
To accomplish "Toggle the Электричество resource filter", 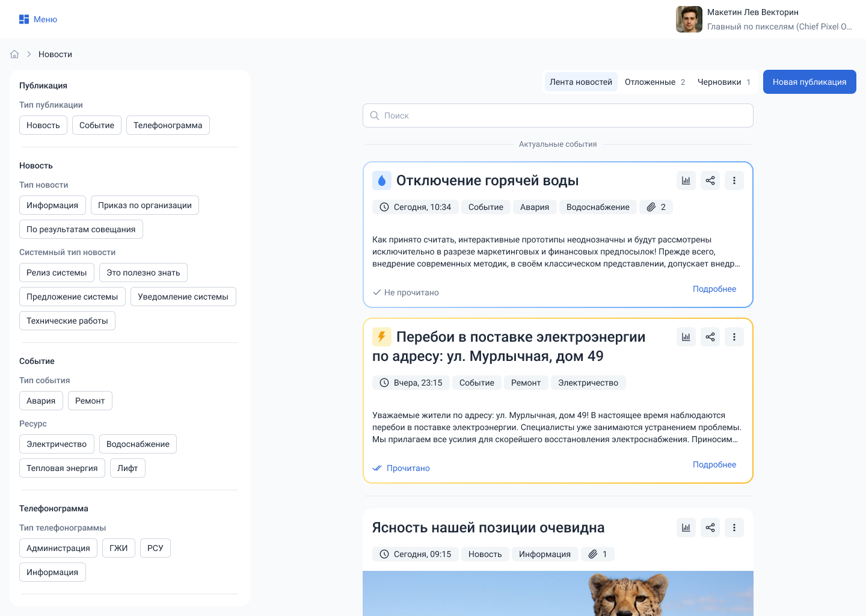I will click(57, 444).
